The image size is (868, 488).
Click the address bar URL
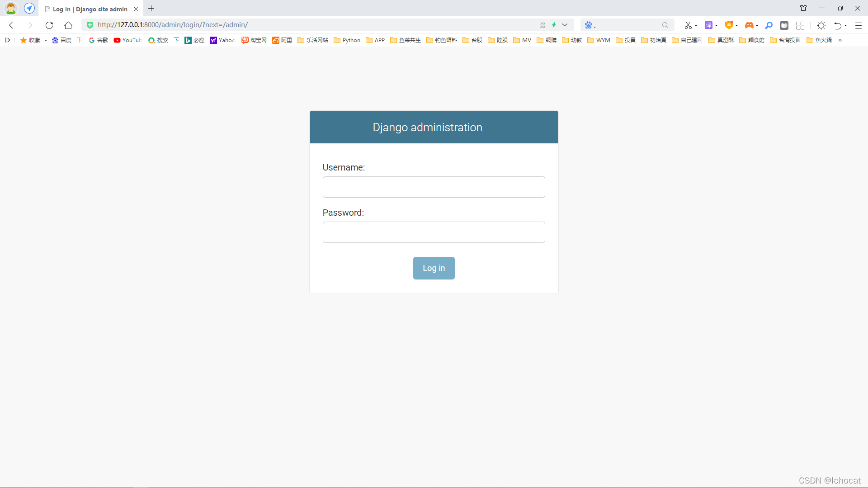(x=173, y=25)
